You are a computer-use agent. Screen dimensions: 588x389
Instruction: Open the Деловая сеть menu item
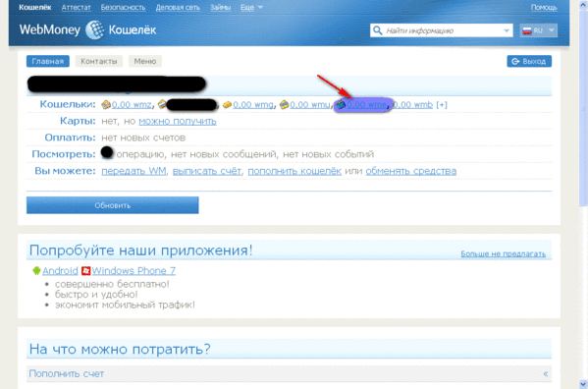point(178,7)
